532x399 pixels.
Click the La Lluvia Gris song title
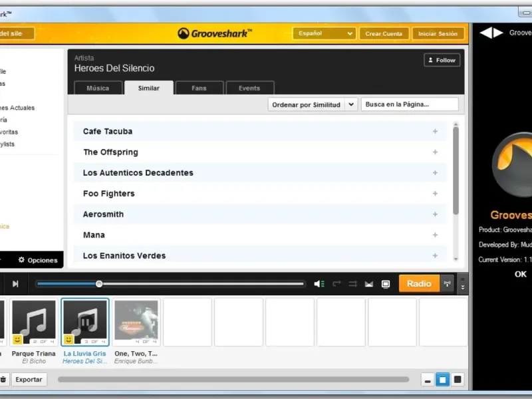click(x=85, y=354)
